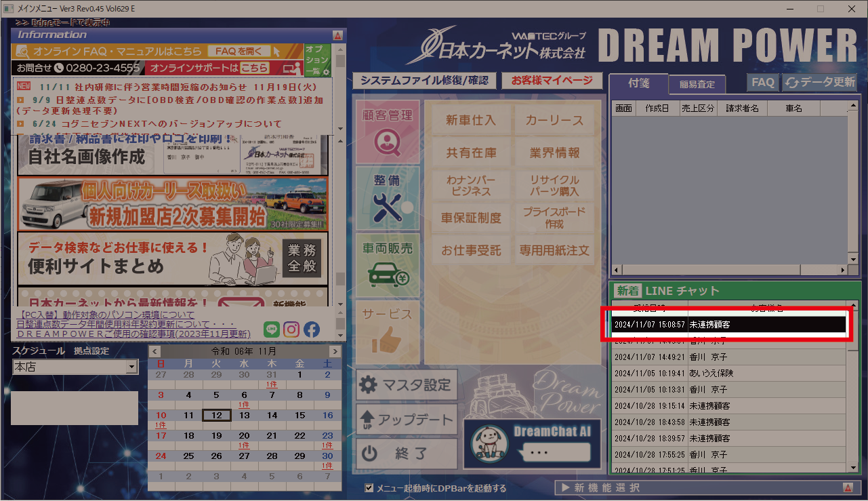Open 専用用紙注文 menu
Screen dimensions: 868x501
coord(554,251)
